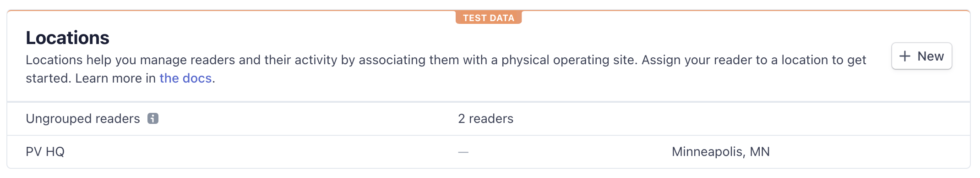Create a new location with New button
The height and width of the screenshot is (178, 980).
point(921,56)
